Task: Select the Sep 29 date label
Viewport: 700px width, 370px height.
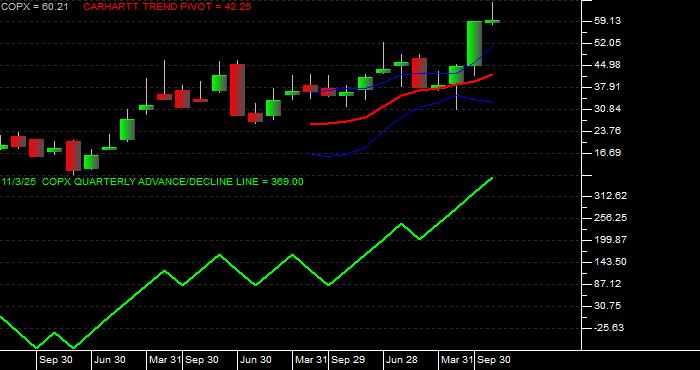Action: click(348, 360)
